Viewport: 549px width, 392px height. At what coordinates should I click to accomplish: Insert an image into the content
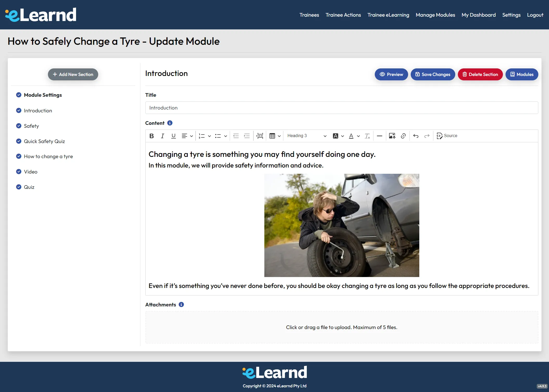tap(392, 136)
